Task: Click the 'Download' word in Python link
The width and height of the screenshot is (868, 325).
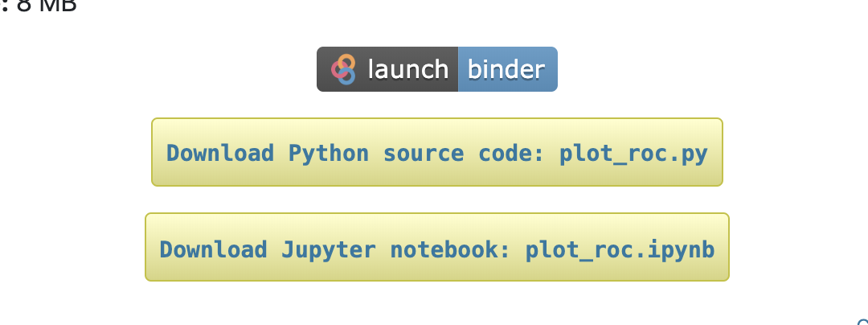Action: [x=220, y=153]
